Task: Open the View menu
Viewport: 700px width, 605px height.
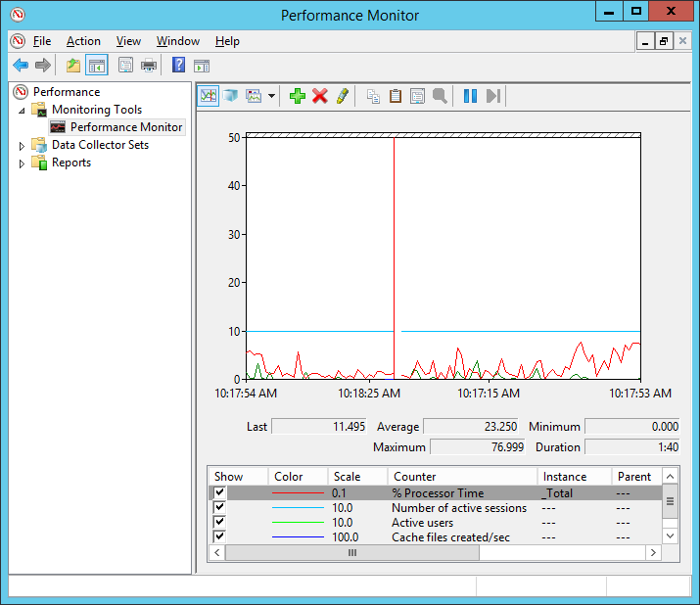Action: 128,41
